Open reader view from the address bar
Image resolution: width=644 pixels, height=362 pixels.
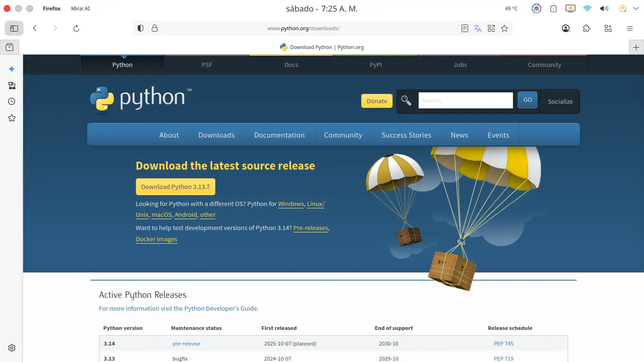click(x=465, y=28)
